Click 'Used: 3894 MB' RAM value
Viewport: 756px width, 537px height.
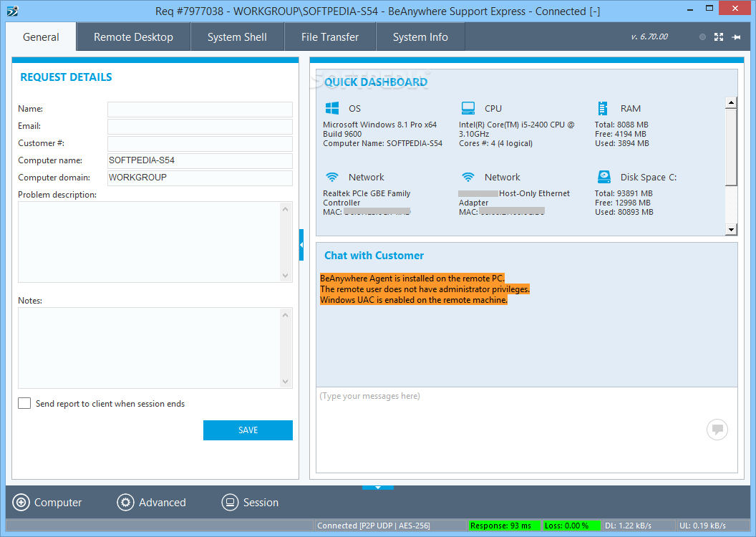[622, 143]
